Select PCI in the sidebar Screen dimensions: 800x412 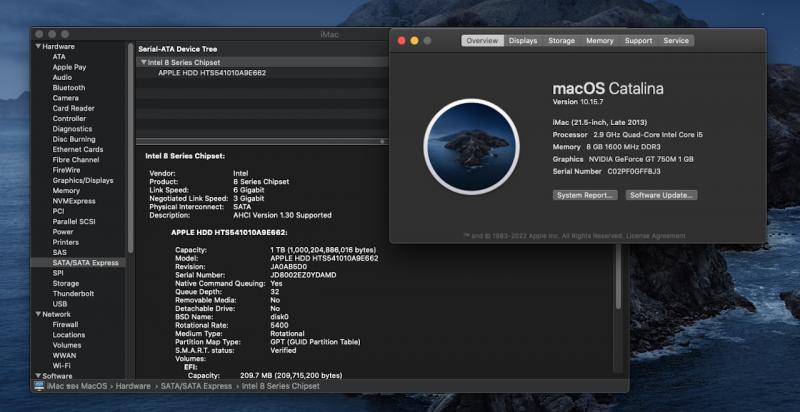click(58, 211)
